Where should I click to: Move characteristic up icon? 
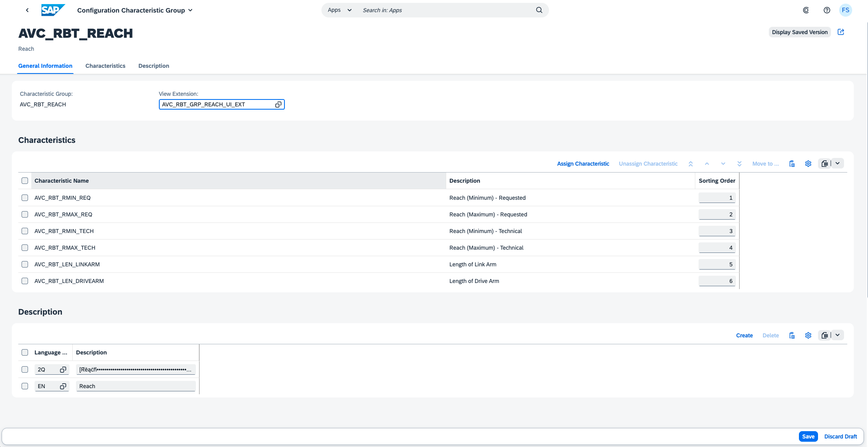click(x=707, y=164)
